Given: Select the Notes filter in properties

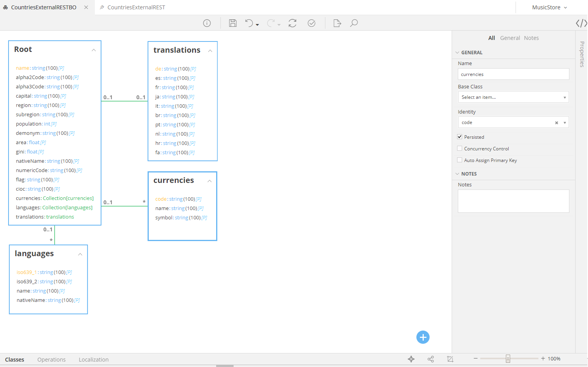Looking at the screenshot, I should [x=531, y=38].
